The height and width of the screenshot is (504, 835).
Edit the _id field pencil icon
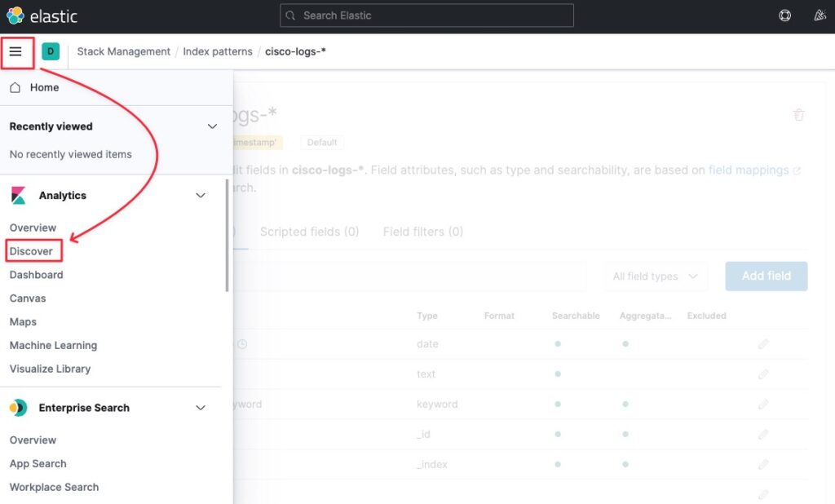[763, 434]
